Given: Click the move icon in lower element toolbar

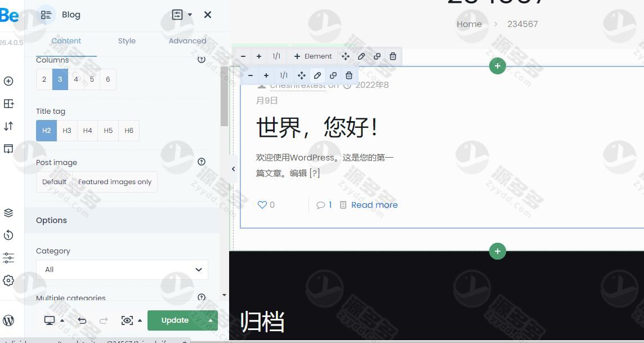Looking at the screenshot, I should click(x=302, y=75).
